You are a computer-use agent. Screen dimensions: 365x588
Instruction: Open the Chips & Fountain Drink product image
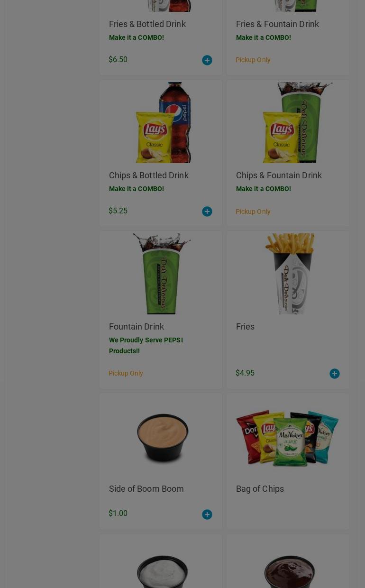click(x=288, y=122)
